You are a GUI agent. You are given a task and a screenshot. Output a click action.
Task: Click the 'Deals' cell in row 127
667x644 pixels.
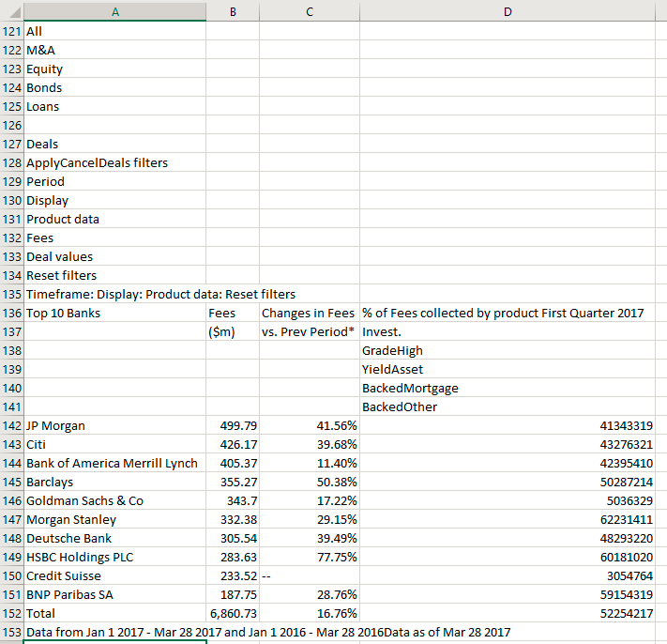[x=114, y=144]
